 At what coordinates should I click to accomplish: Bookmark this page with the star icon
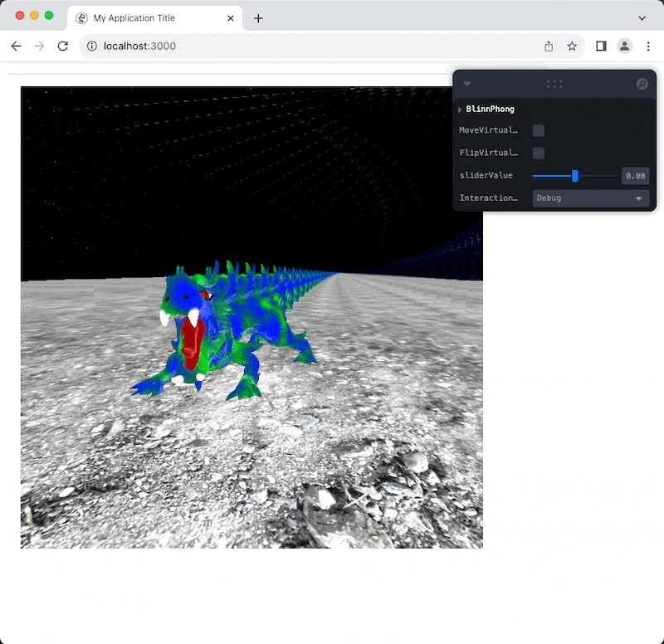coord(572,46)
